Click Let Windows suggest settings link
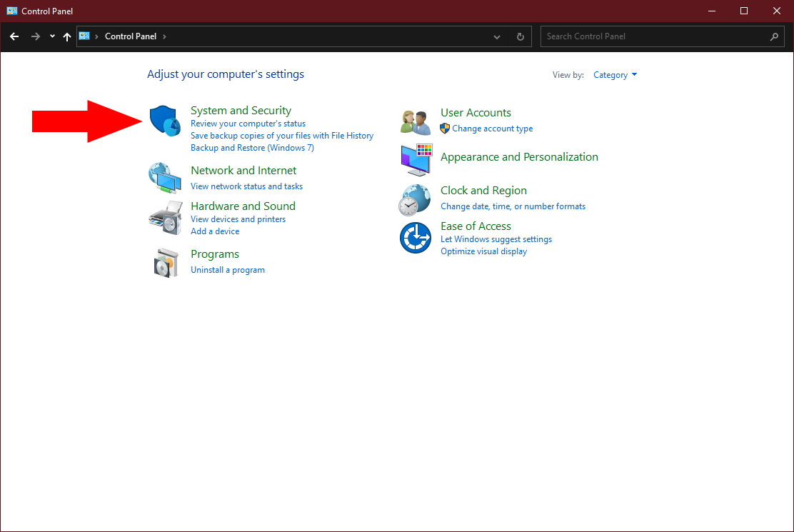 (x=496, y=239)
